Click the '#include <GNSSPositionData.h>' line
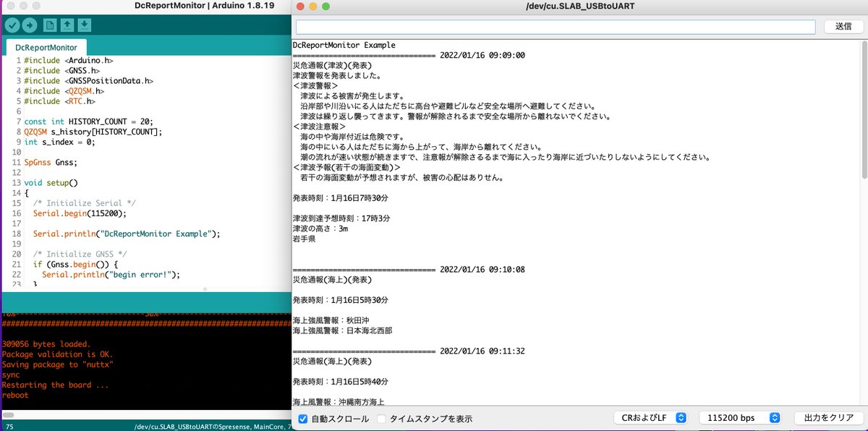Image resolution: width=868 pixels, height=431 pixels. (x=88, y=81)
